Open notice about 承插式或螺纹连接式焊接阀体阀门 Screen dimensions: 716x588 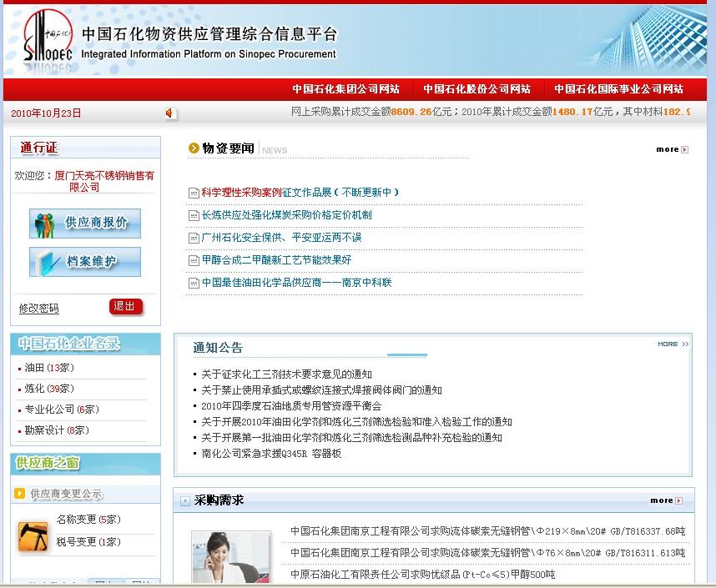[322, 390]
